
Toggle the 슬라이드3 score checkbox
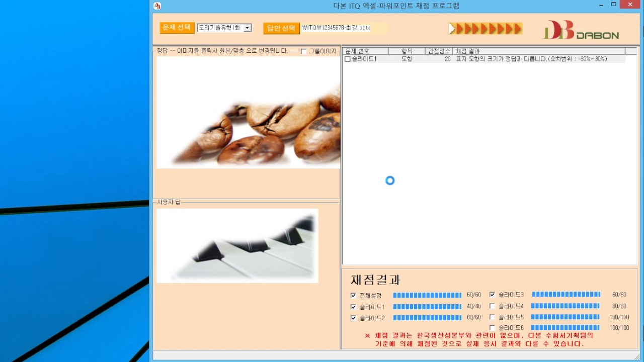492,295
